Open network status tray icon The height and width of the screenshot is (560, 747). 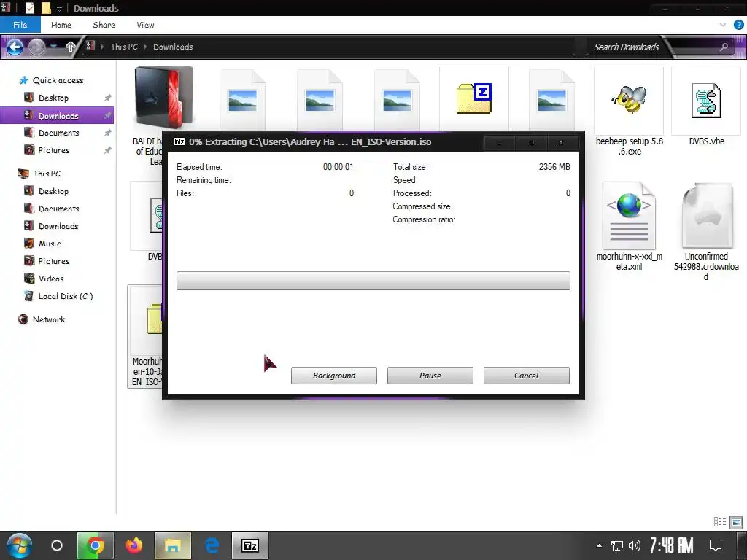pos(617,545)
